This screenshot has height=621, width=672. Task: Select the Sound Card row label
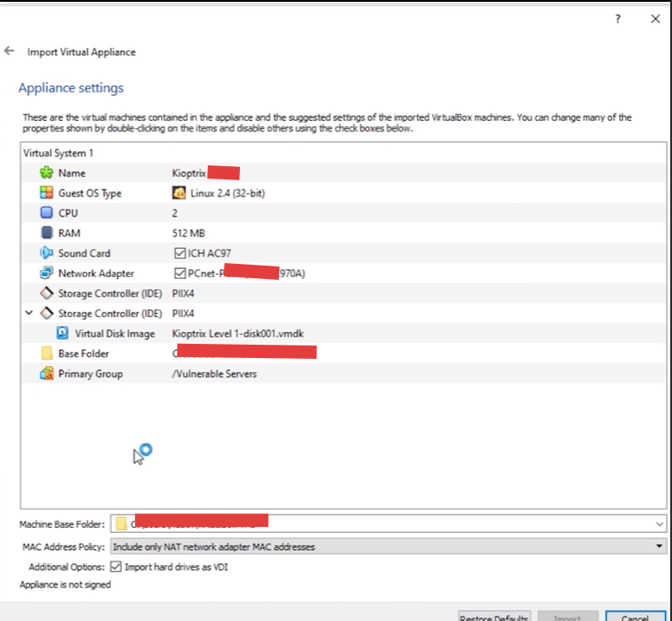(x=84, y=253)
